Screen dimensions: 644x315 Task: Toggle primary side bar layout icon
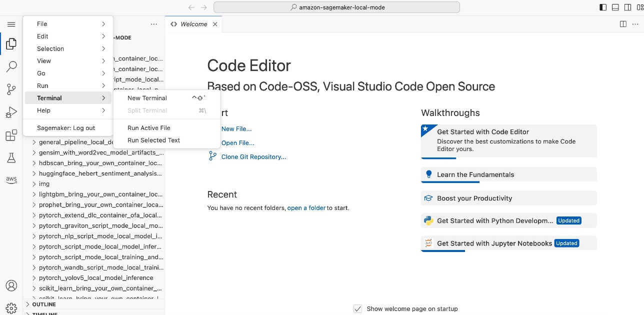(x=603, y=7)
